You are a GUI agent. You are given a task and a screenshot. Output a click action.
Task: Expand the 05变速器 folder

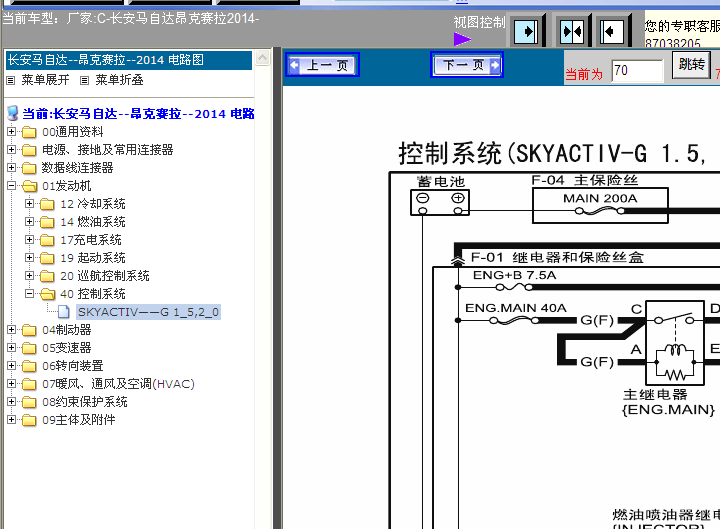click(11, 348)
